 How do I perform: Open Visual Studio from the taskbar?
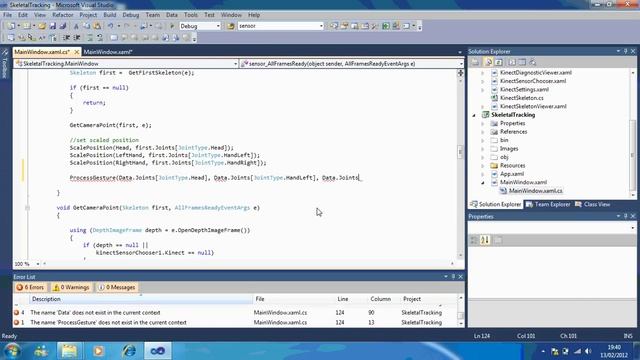(158, 351)
